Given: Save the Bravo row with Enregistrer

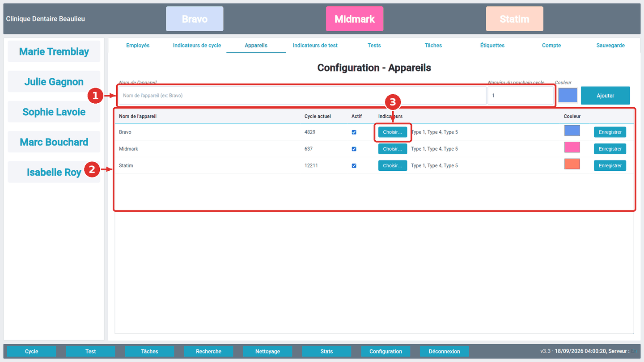Looking at the screenshot, I should coord(610,132).
